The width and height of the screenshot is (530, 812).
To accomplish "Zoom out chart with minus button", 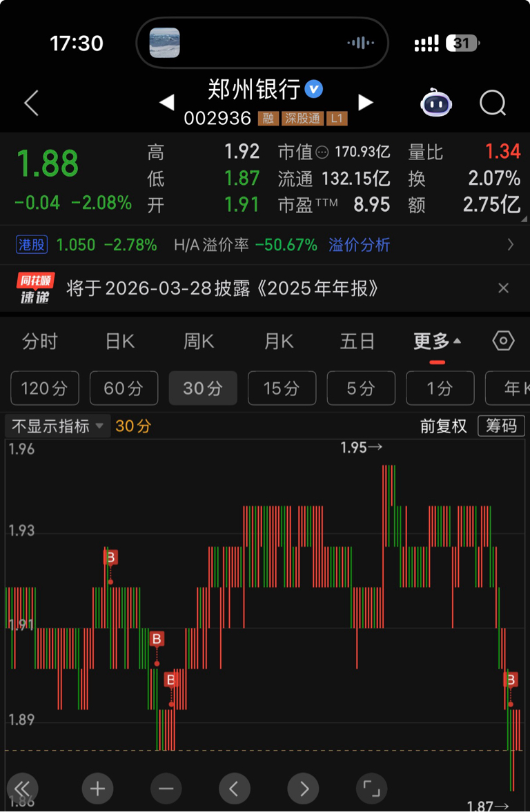I will pyautogui.click(x=166, y=788).
